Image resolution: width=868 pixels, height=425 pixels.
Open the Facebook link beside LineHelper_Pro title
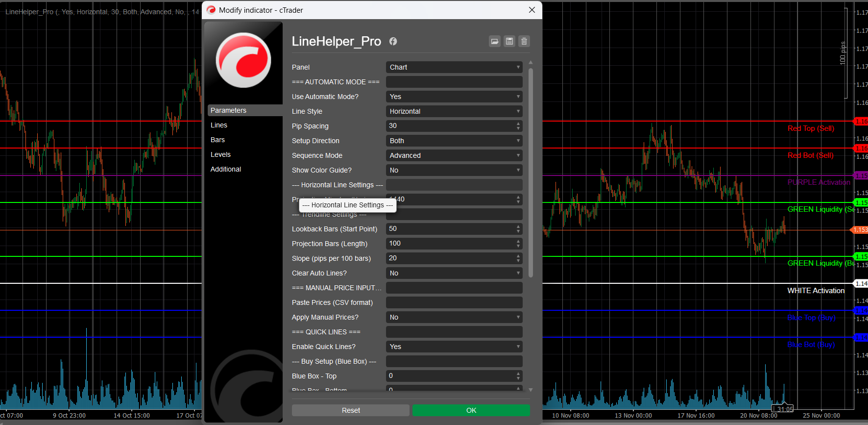tap(393, 42)
